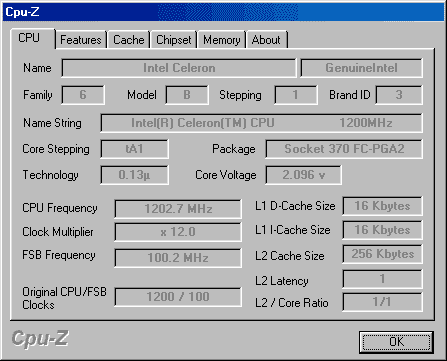The width and height of the screenshot is (447, 361).
Task: Click the 'FSB Frequency' label
Action: (59, 255)
